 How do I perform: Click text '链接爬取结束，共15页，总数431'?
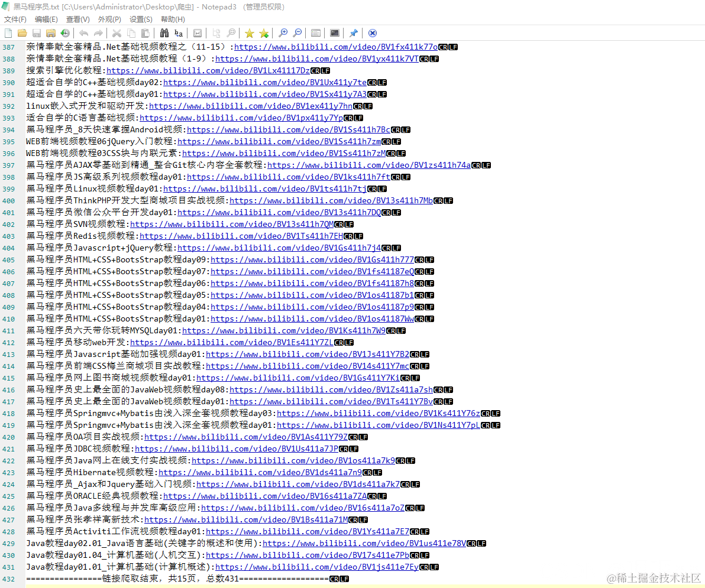170,579
